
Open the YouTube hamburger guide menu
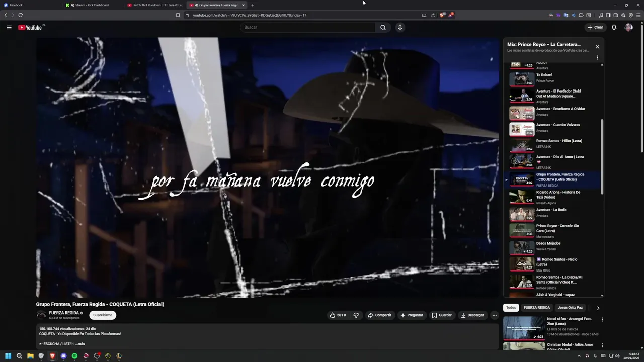tap(9, 27)
